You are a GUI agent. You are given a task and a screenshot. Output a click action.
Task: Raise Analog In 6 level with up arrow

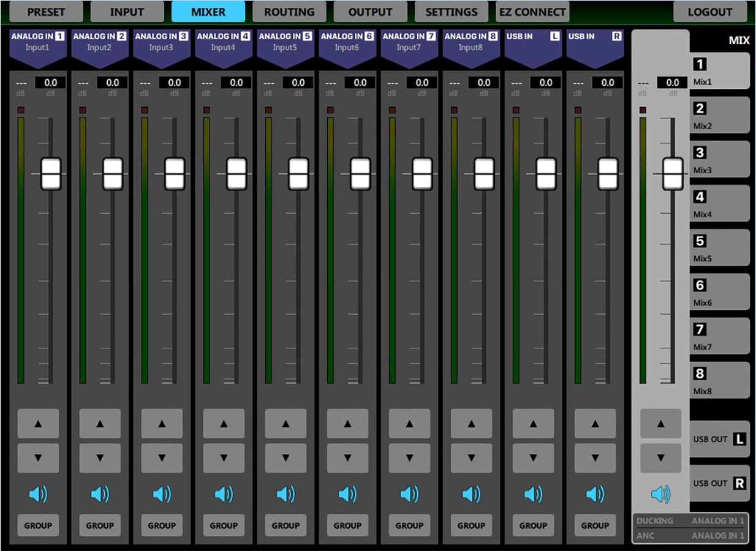pyautogui.click(x=347, y=423)
